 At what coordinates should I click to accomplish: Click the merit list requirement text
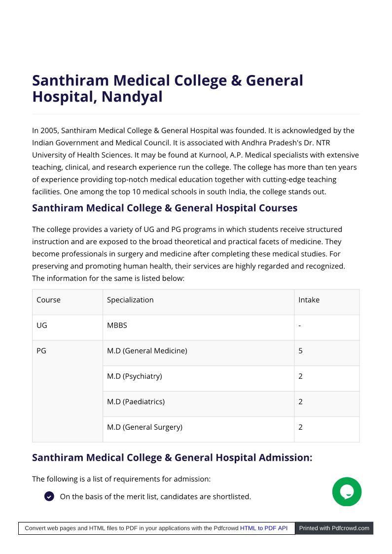[155, 496]
